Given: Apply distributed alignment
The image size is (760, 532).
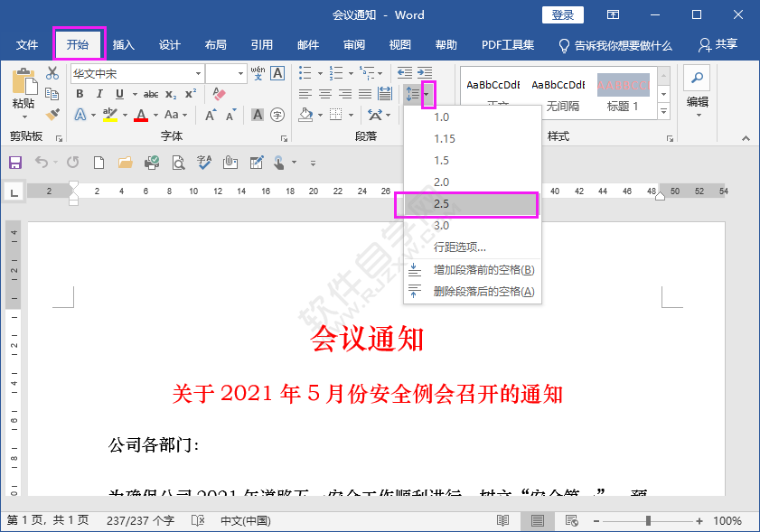Looking at the screenshot, I should (x=385, y=94).
